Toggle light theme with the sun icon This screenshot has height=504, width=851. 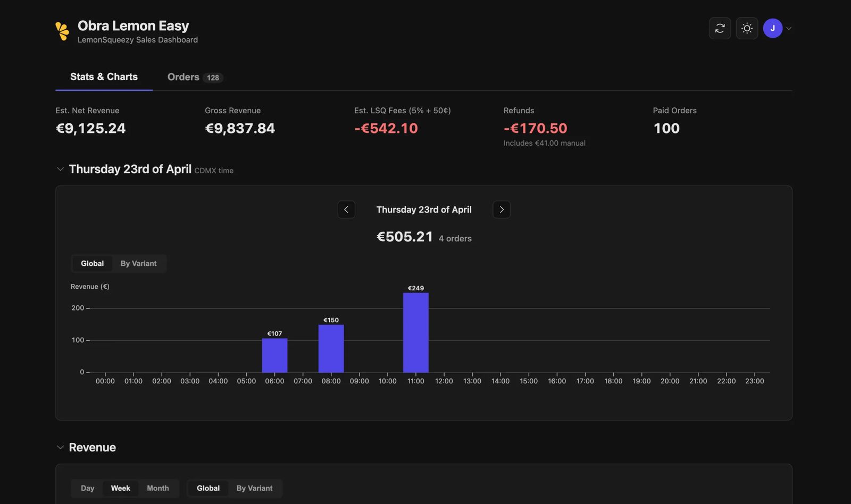[x=747, y=28]
